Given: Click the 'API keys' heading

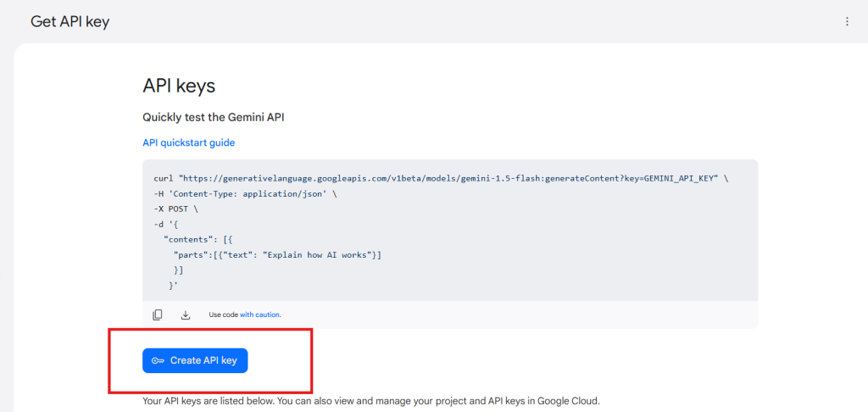Looking at the screenshot, I should (x=179, y=86).
